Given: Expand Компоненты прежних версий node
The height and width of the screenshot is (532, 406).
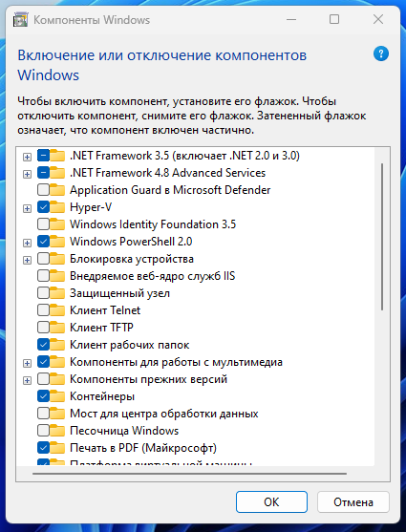Looking at the screenshot, I should click(27, 380).
